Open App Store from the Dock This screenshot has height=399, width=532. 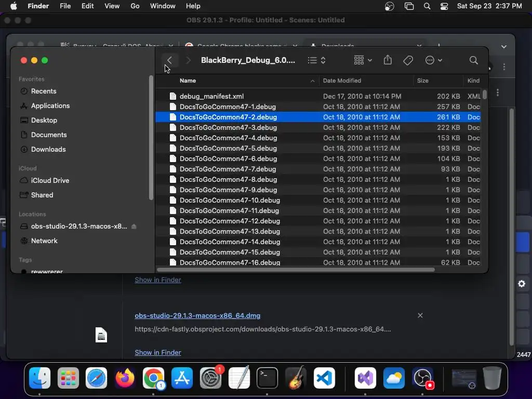(x=182, y=378)
